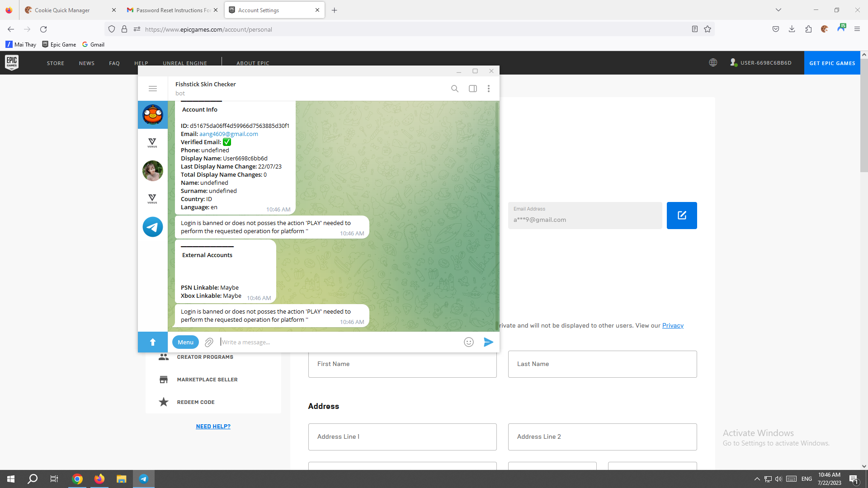Open notification center in taskbar
Screen dimensions: 868x488
(x=854, y=479)
